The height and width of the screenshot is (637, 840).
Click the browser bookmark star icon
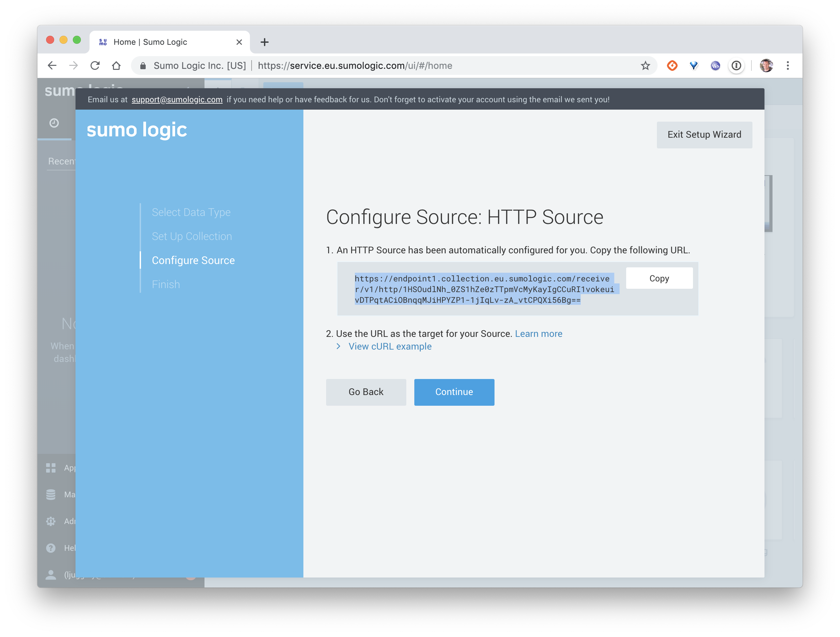646,66
